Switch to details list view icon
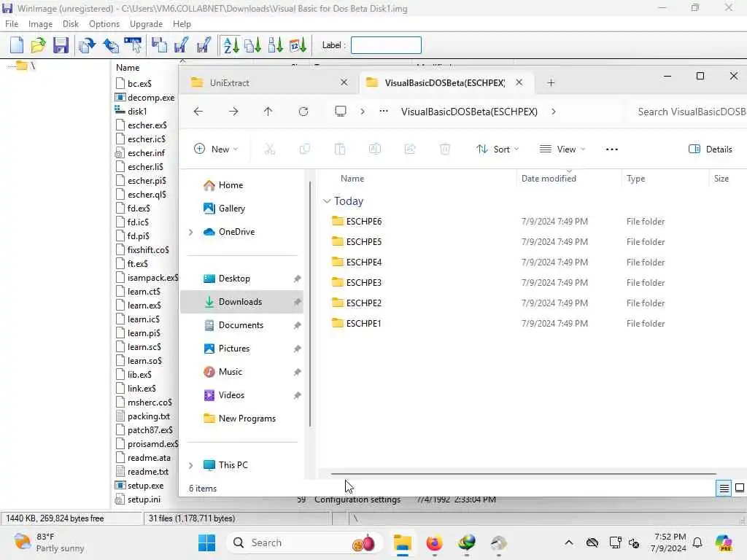747x560 pixels. (x=723, y=488)
